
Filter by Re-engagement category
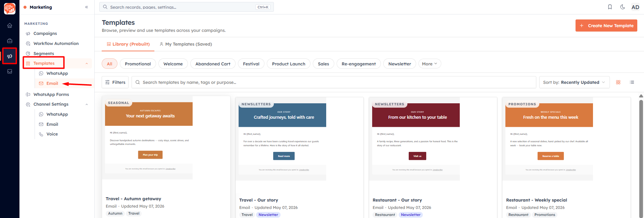tap(359, 64)
